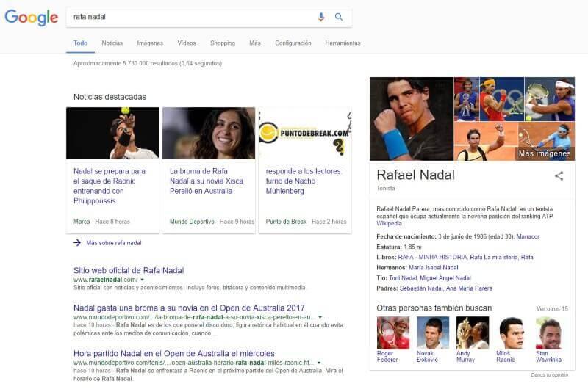This screenshot has height=392, width=588.
Task: Expand the dropdown arrow beside www.rafaelnadal.com
Action: [x=142, y=280]
